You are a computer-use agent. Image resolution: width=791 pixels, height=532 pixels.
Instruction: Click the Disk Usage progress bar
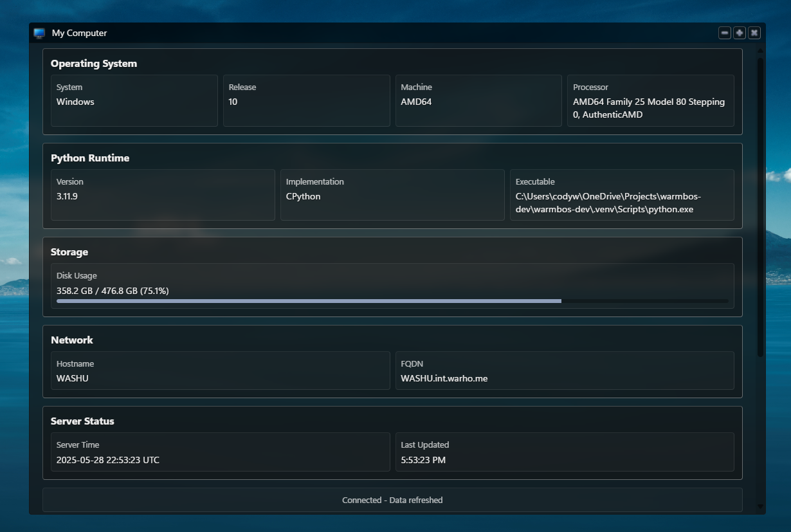pyautogui.click(x=392, y=300)
